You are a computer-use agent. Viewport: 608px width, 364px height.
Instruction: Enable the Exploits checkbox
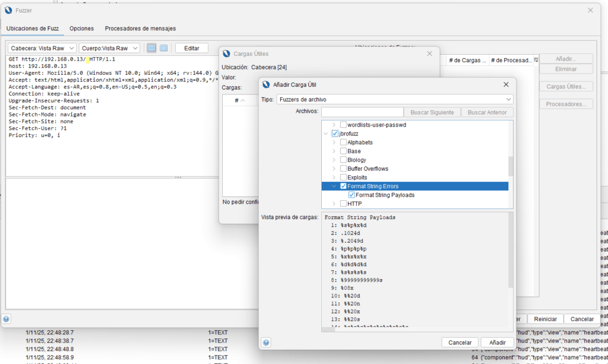point(343,178)
